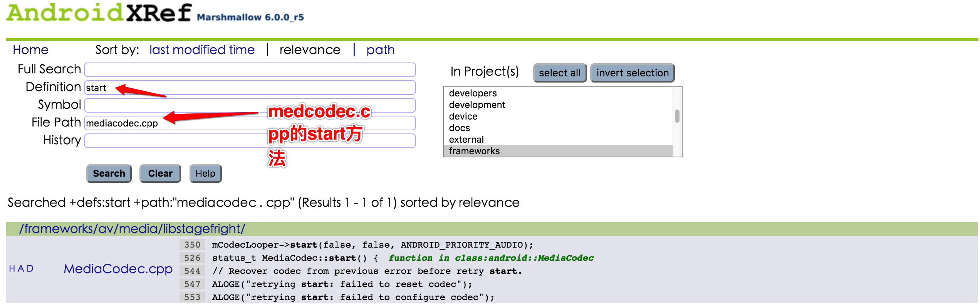Click the Search button
Screen dimensions: 980x307
[109, 174]
